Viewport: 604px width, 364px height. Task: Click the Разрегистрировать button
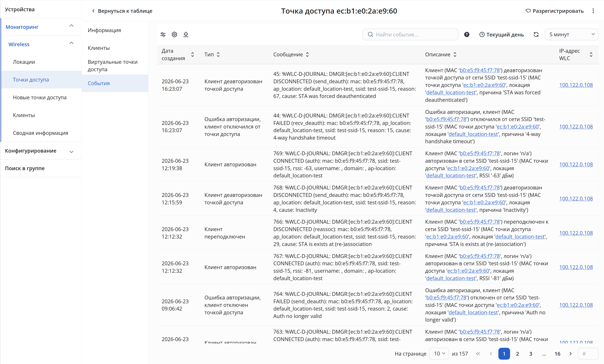[555, 11]
